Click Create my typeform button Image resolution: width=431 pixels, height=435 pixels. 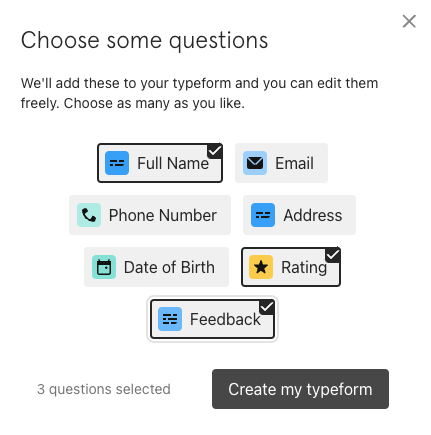300,389
